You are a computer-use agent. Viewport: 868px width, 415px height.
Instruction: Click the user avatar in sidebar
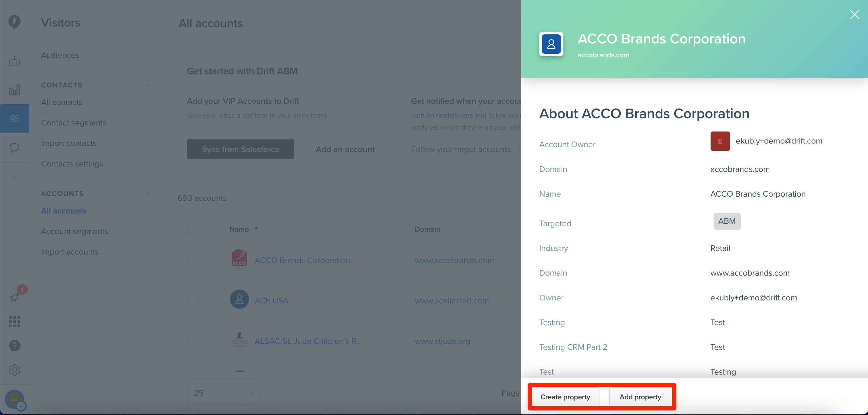point(15,400)
